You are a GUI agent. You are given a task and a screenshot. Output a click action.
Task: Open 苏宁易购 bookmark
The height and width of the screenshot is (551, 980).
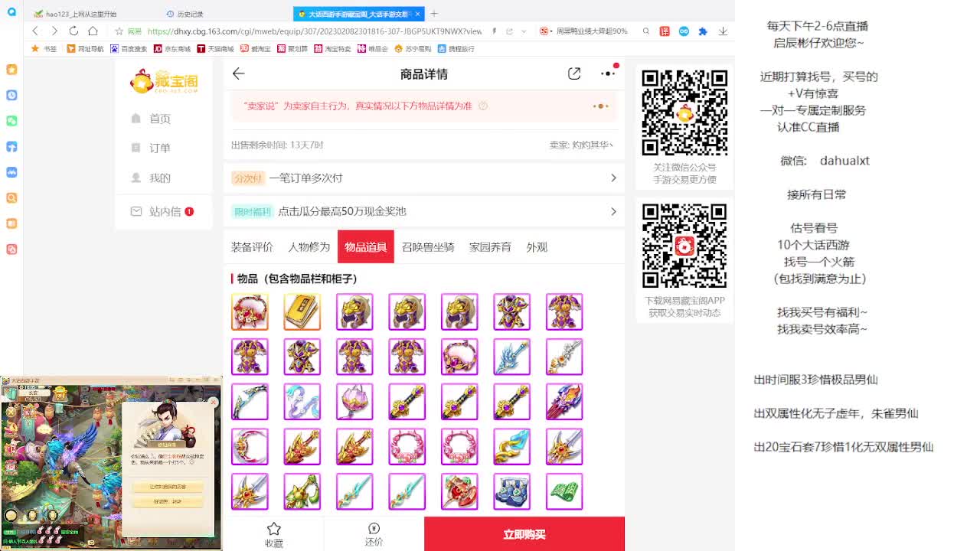point(413,48)
